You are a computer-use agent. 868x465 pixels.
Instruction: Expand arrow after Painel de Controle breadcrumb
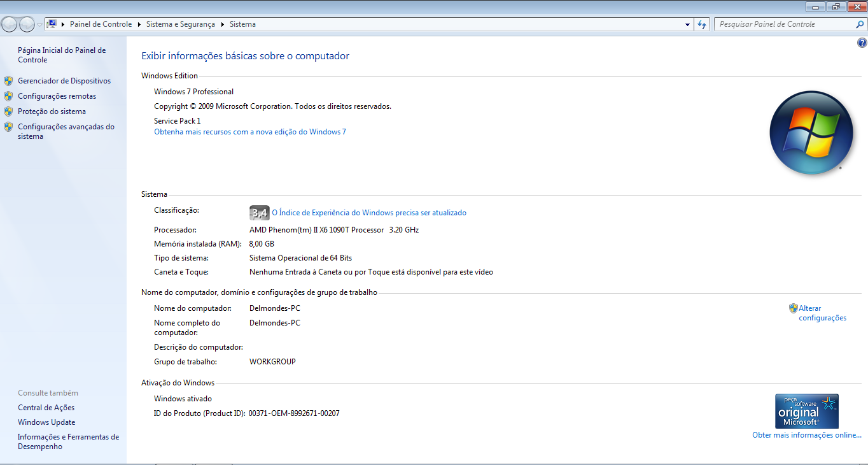139,24
